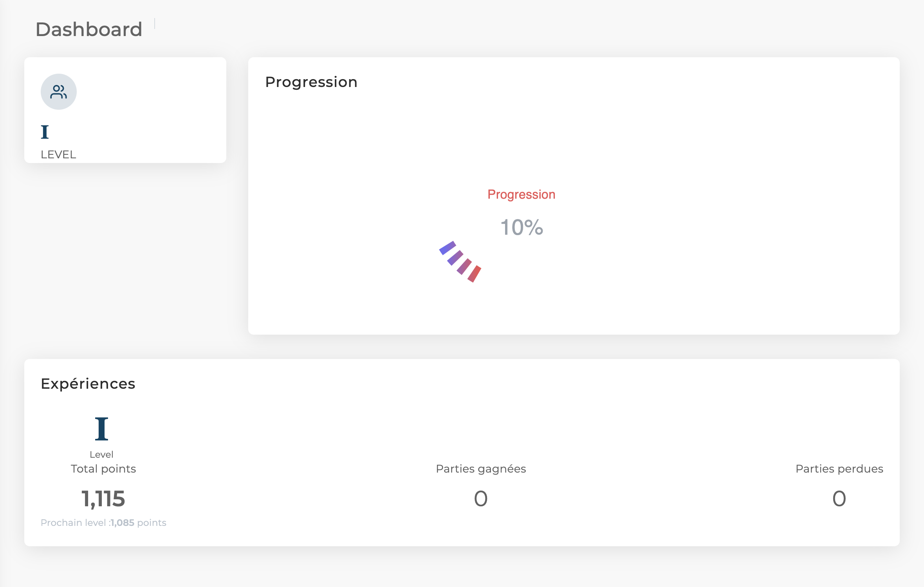Click the large Level I badge in Expériences
Screen dimensions: 924x587
point(101,429)
